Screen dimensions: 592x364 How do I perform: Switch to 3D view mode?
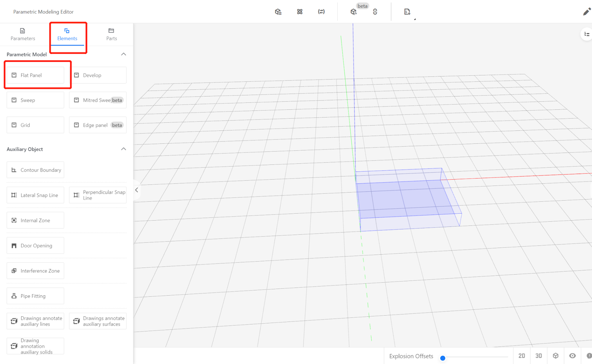coord(539,356)
